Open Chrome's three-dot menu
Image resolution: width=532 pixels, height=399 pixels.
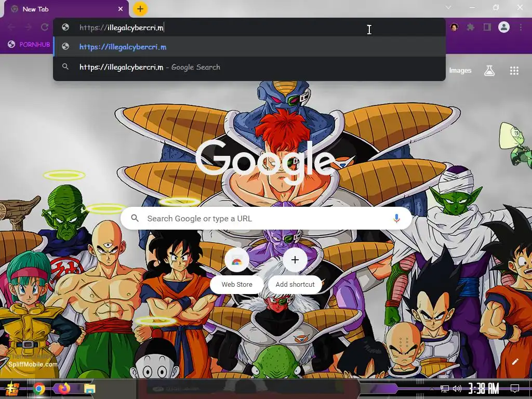pyautogui.click(x=521, y=27)
